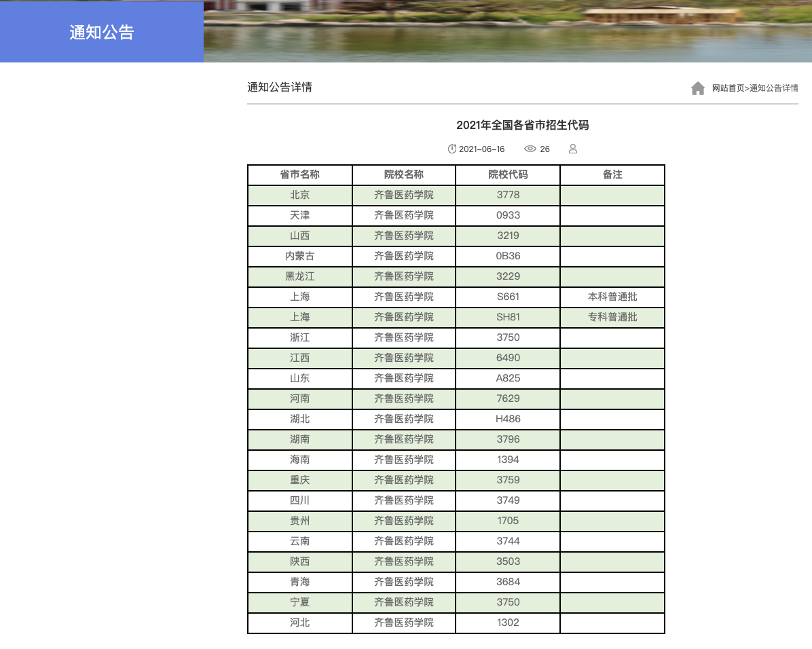Viewport: 812px width, 649px height.
Task: Click the 本科普通批 remark cell
Action: 612,297
